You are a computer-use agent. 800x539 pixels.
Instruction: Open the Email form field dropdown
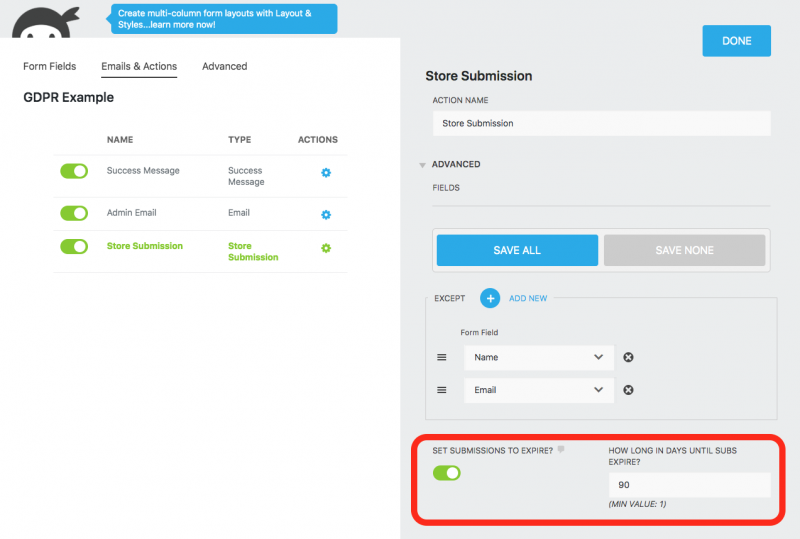pyautogui.click(x=538, y=390)
